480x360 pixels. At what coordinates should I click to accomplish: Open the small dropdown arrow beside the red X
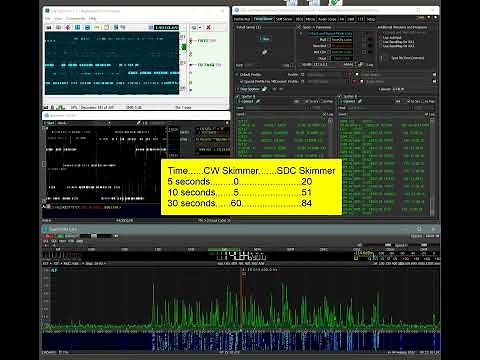(x=200, y=27)
